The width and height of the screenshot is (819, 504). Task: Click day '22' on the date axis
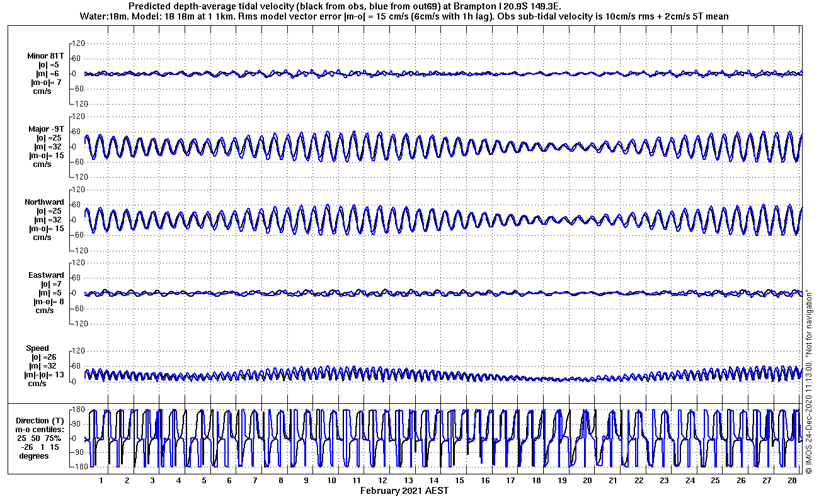[x=639, y=480]
